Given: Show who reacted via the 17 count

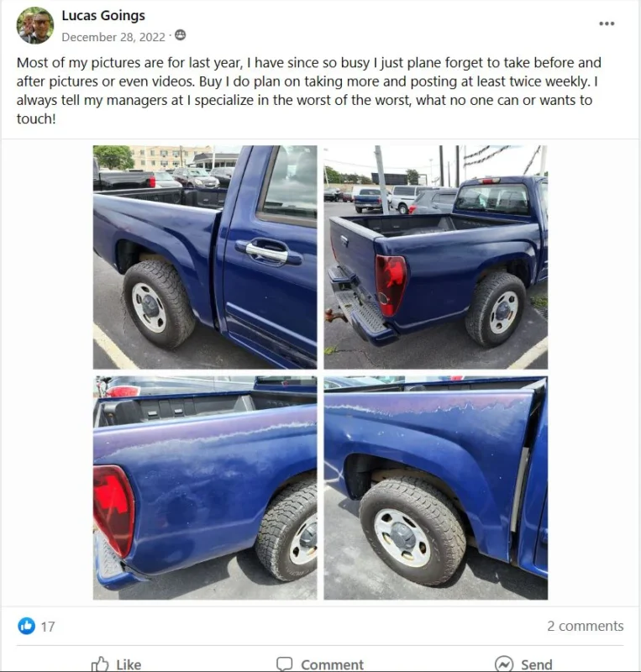Looking at the screenshot, I should (x=48, y=627).
